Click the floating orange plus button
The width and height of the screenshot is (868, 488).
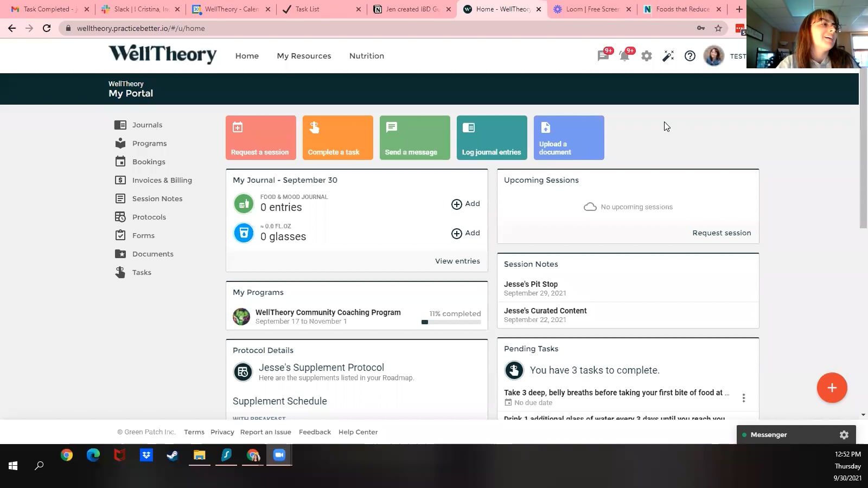click(x=832, y=388)
